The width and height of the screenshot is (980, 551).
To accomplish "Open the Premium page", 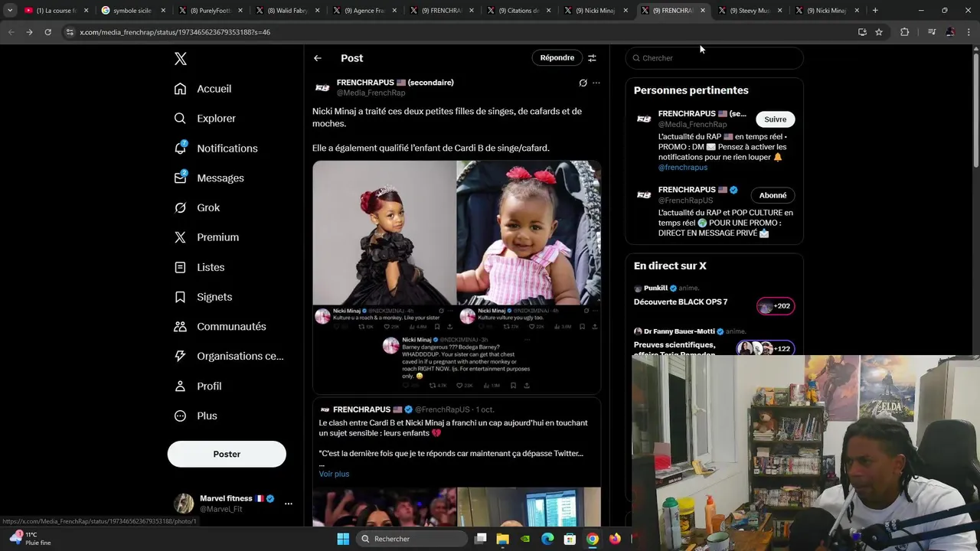I will [207, 237].
